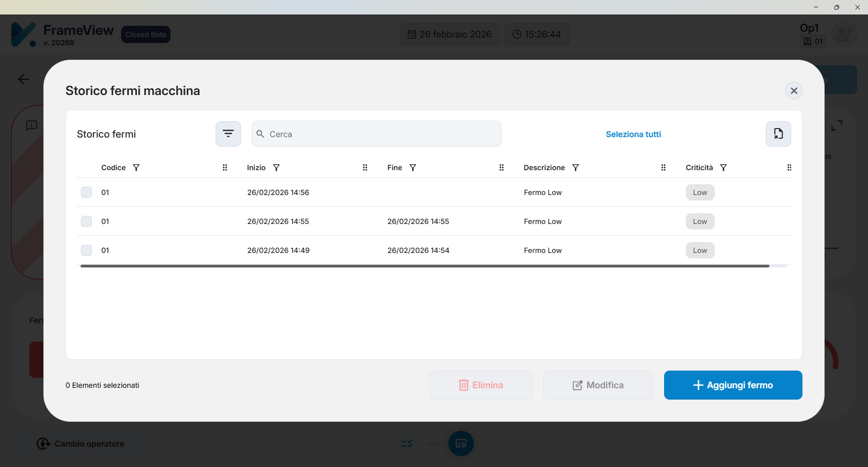Tick checkbox for the 14:55 stop row
Screen dimensions: 868x467
[86, 221]
